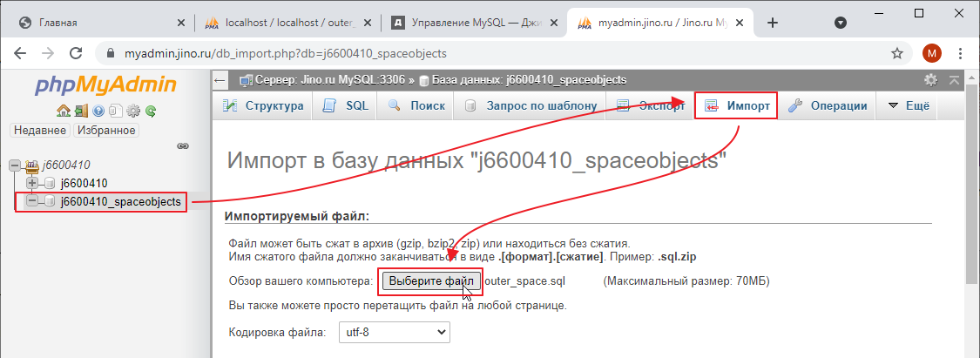Bookmark this page with star icon
The width and height of the screenshot is (980, 358).
[896, 53]
